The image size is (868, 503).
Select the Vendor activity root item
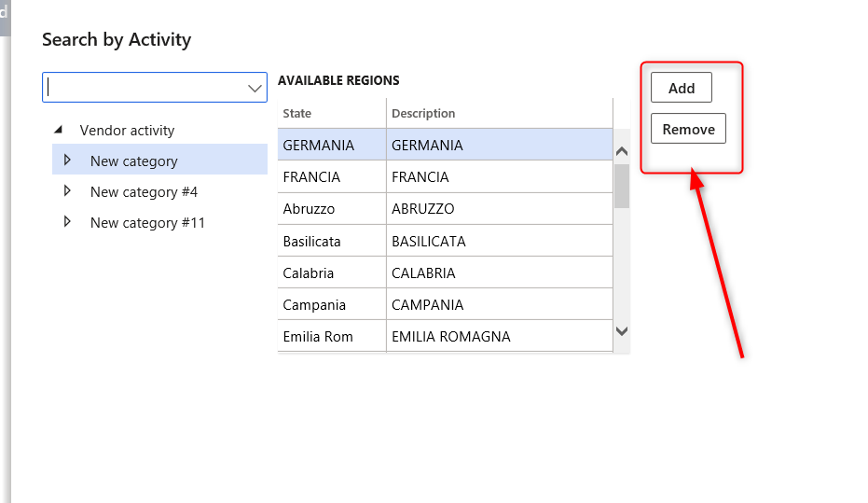pos(127,131)
